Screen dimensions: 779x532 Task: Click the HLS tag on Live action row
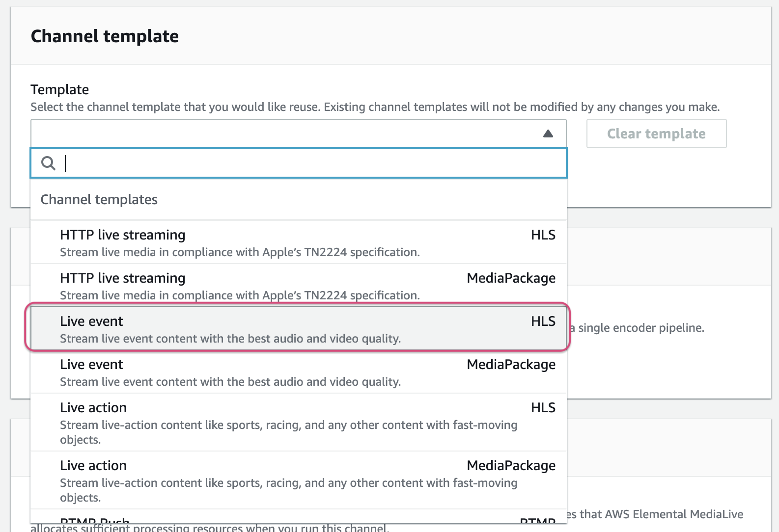tap(543, 407)
